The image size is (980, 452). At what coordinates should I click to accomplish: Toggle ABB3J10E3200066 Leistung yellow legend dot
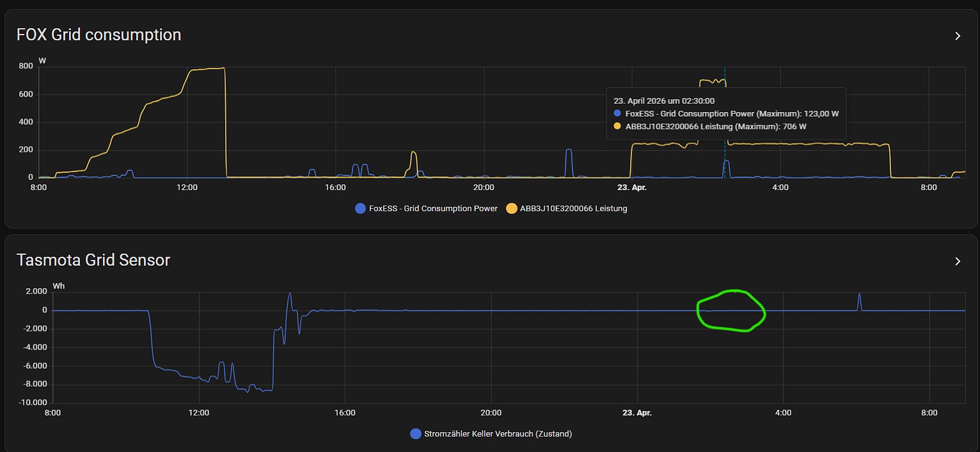pos(512,208)
